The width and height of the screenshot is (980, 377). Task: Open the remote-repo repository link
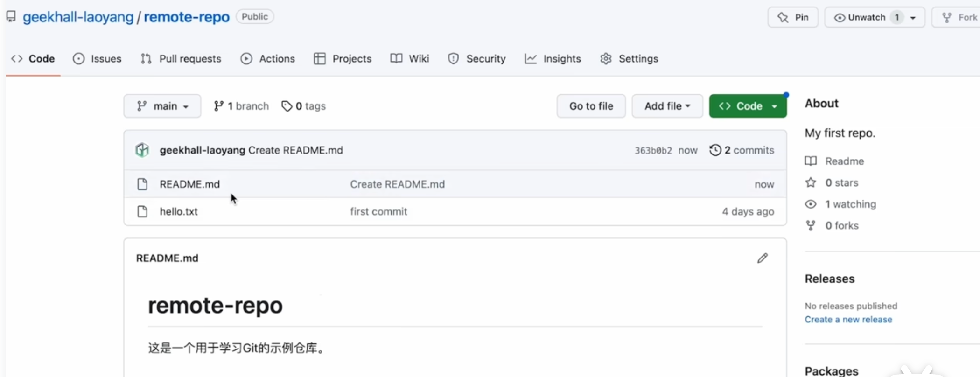[x=187, y=17]
